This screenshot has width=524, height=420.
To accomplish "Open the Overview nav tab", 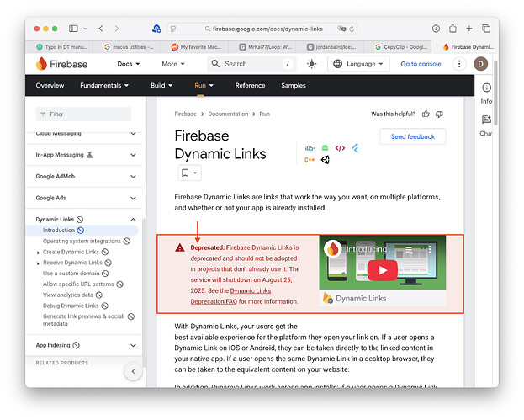I will point(50,86).
